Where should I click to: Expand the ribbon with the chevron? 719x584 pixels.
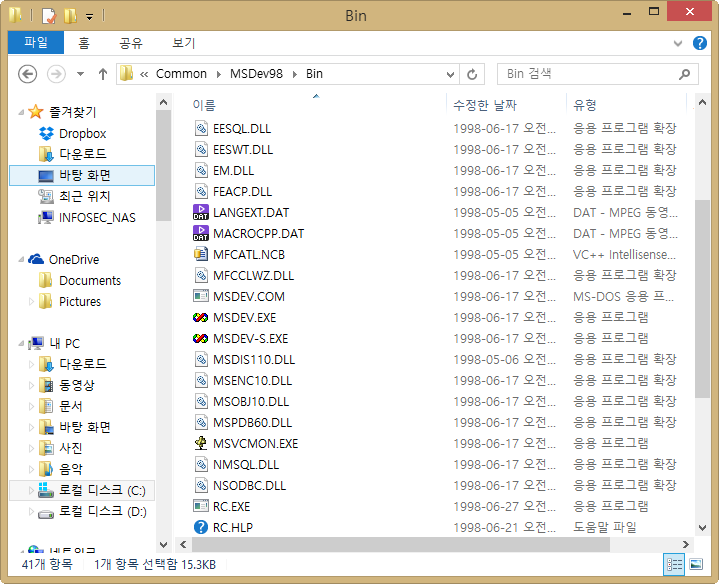[678, 44]
